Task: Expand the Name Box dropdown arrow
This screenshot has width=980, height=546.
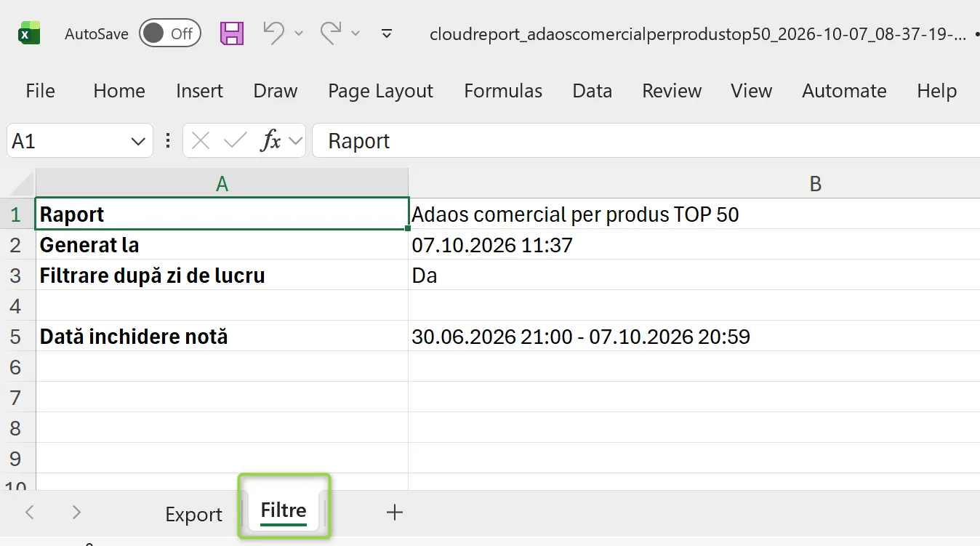Action: tap(138, 141)
